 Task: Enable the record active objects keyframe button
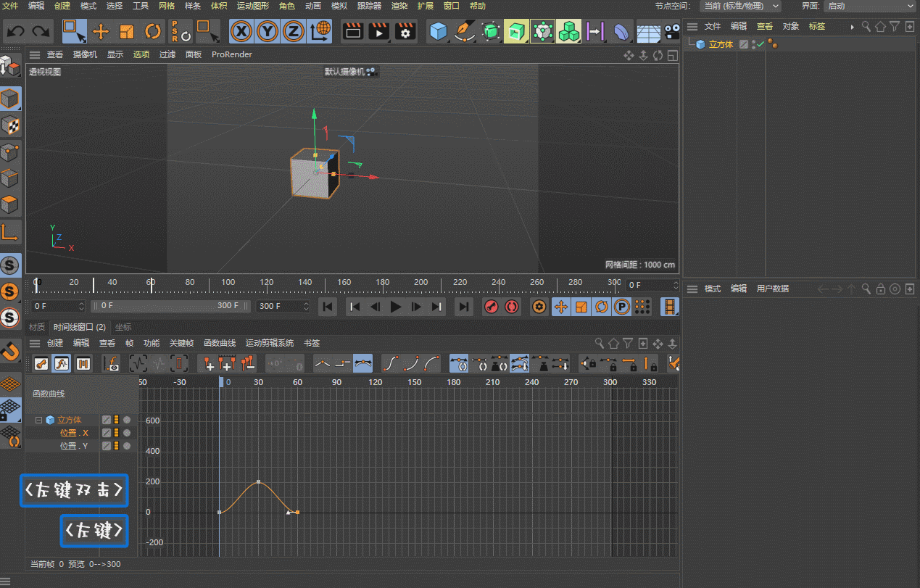492,307
